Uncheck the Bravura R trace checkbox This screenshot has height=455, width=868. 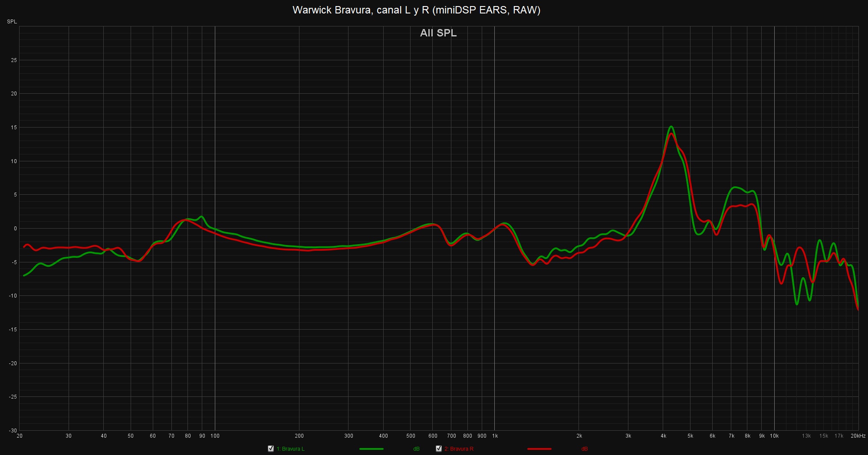click(x=439, y=448)
